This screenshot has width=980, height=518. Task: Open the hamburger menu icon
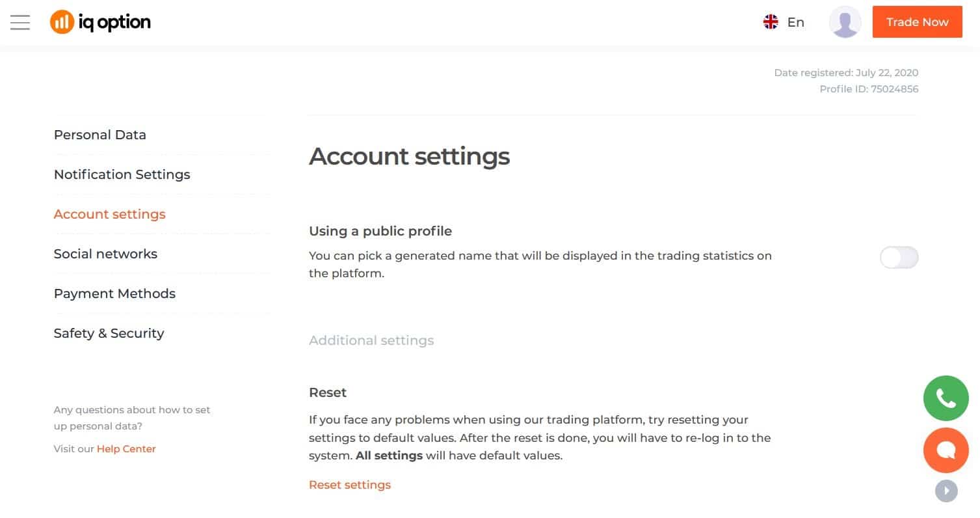tap(20, 22)
